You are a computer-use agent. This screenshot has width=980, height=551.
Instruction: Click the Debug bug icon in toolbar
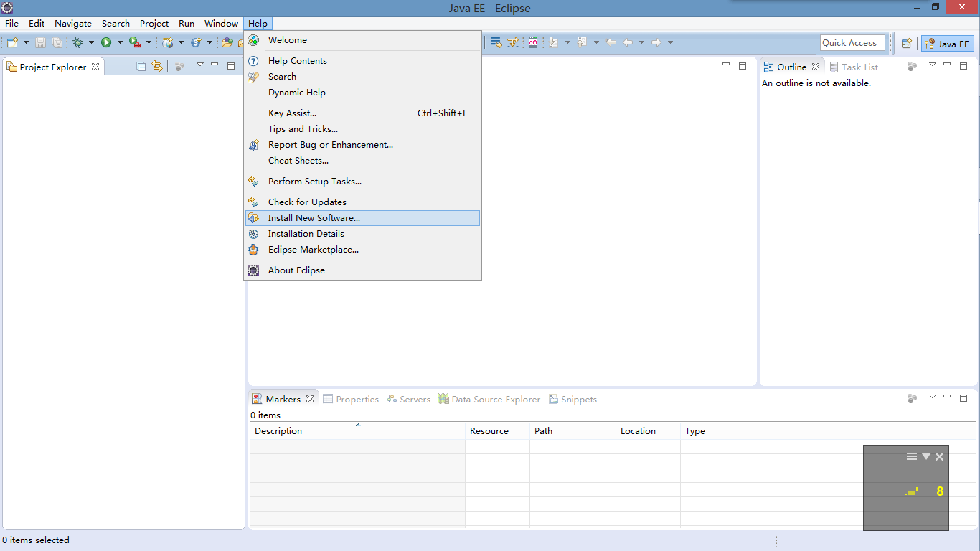point(77,42)
